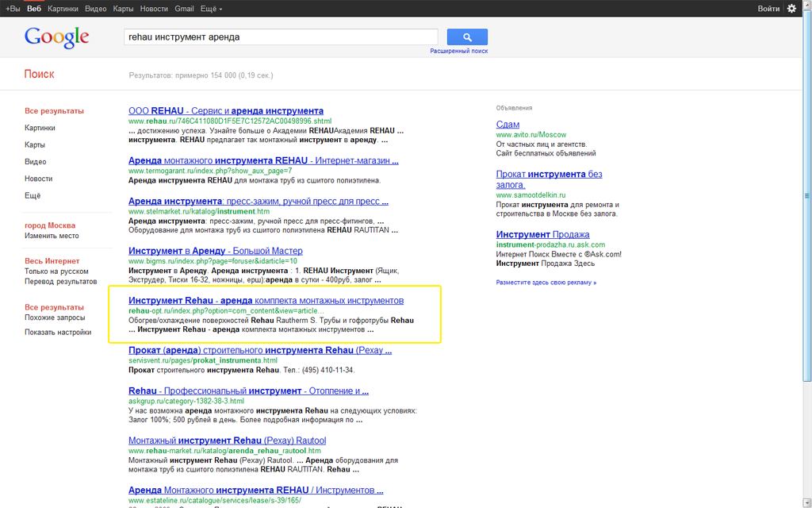Click the search query input field
This screenshot has width=812, height=508.
pos(281,37)
